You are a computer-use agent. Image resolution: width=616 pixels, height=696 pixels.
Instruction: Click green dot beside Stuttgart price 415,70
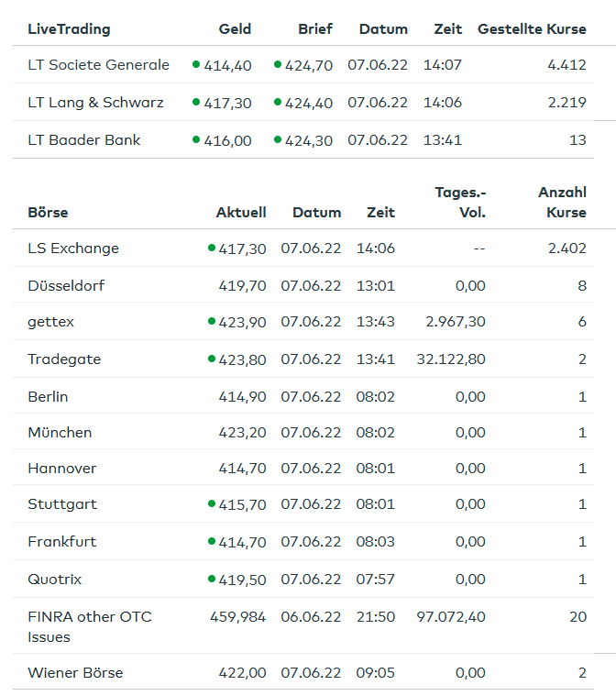[x=212, y=503]
